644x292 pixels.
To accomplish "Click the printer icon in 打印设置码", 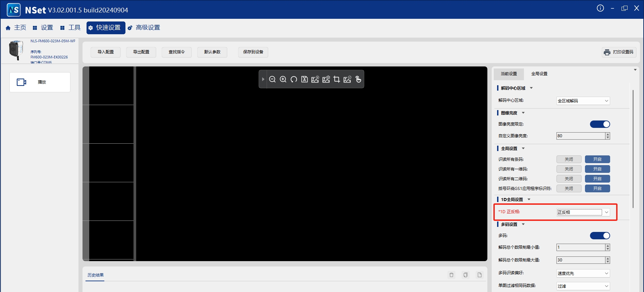I will click(607, 52).
